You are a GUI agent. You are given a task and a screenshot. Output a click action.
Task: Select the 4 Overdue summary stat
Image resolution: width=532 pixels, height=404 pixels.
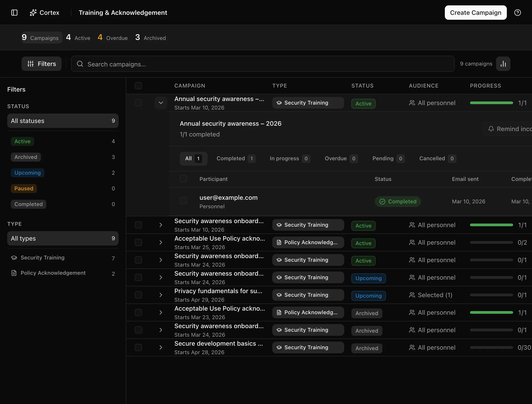112,37
